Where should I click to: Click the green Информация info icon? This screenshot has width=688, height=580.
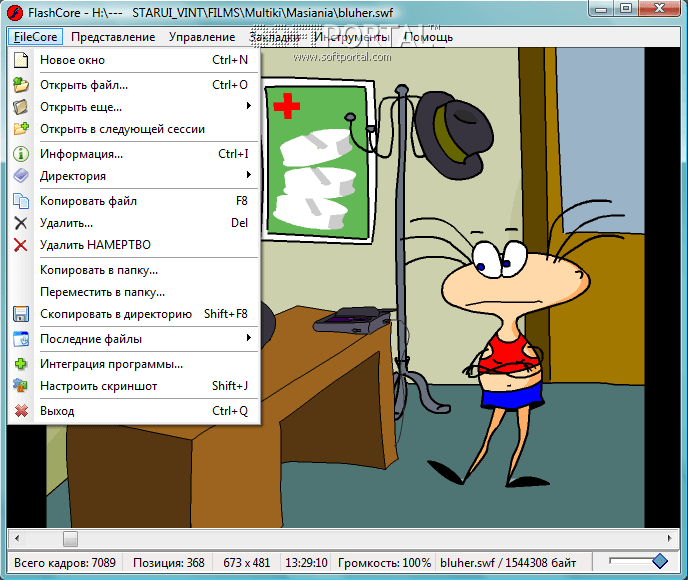coord(21,154)
